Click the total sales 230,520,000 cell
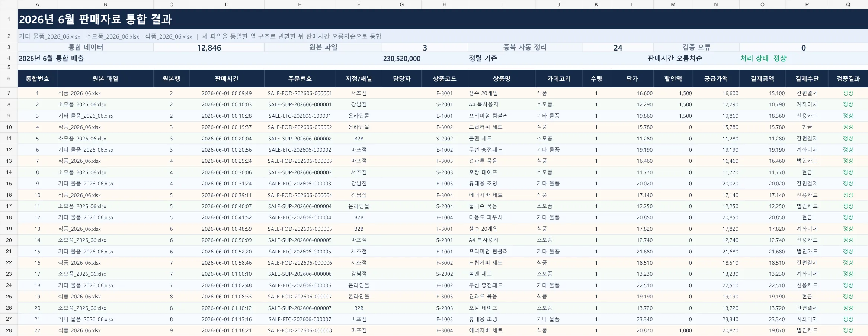The image size is (868, 336). [402, 58]
